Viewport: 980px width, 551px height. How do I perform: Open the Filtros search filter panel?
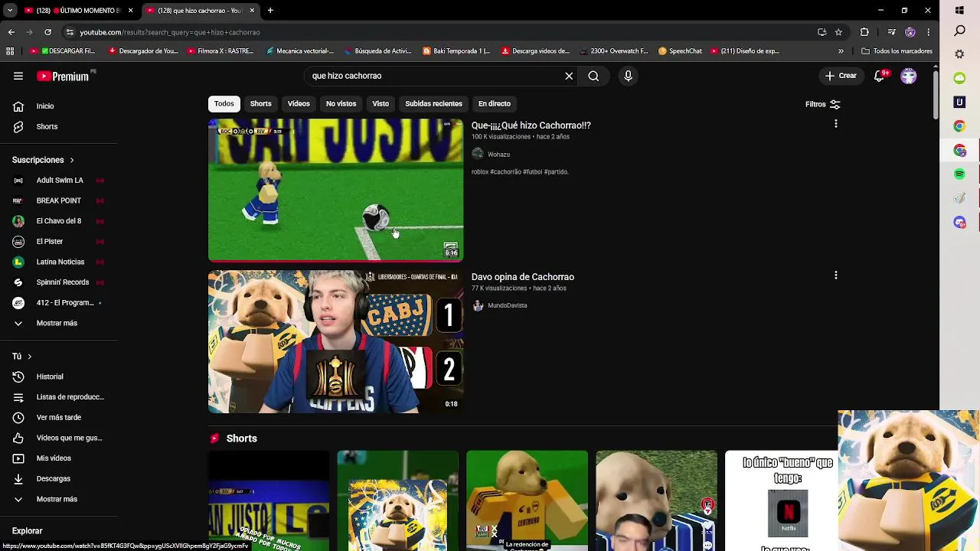tap(823, 104)
